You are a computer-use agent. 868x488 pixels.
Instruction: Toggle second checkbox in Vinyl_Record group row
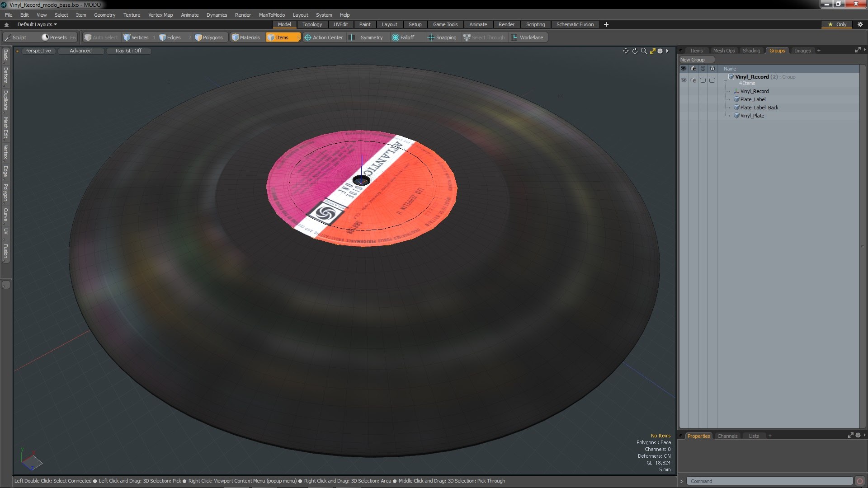click(x=712, y=80)
